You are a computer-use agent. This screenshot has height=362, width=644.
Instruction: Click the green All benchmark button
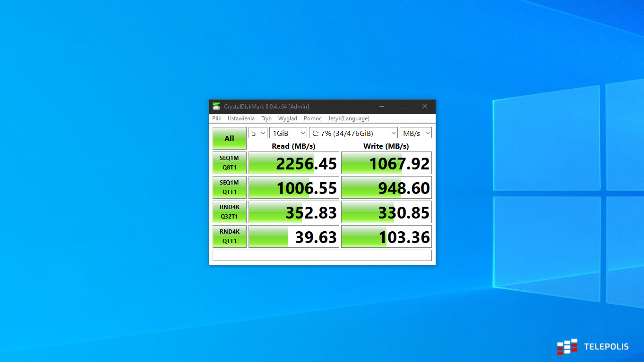tap(229, 138)
